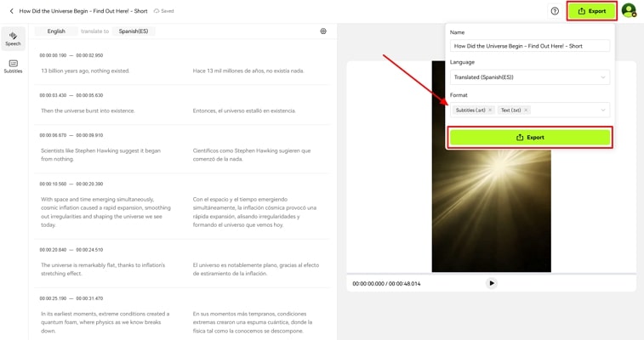
Task: Click the video time readout 00:00:48.014
Action: coord(405,284)
